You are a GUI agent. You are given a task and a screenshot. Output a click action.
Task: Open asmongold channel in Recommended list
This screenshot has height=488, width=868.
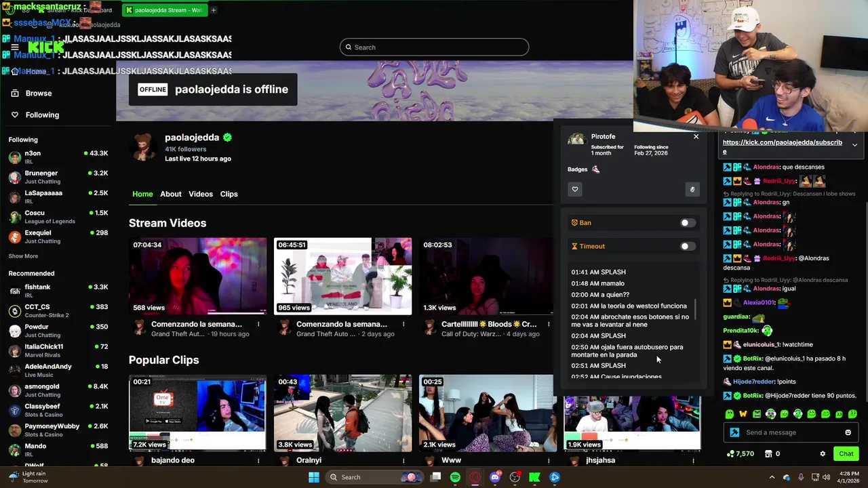(58, 390)
